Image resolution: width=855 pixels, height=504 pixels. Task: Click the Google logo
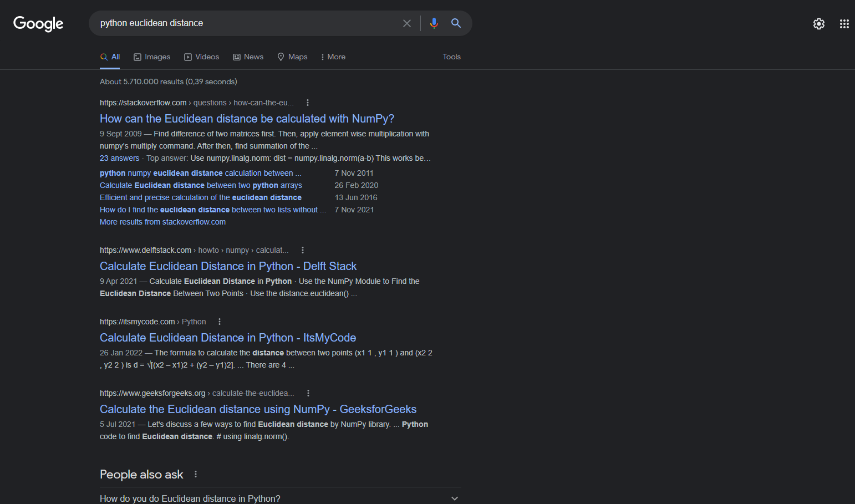click(38, 23)
